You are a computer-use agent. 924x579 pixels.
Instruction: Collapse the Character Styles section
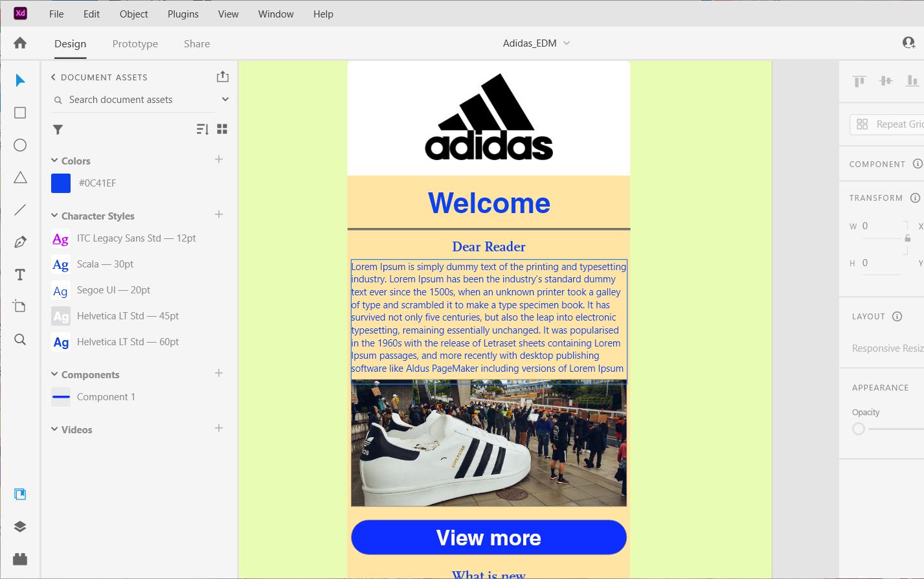tap(54, 216)
